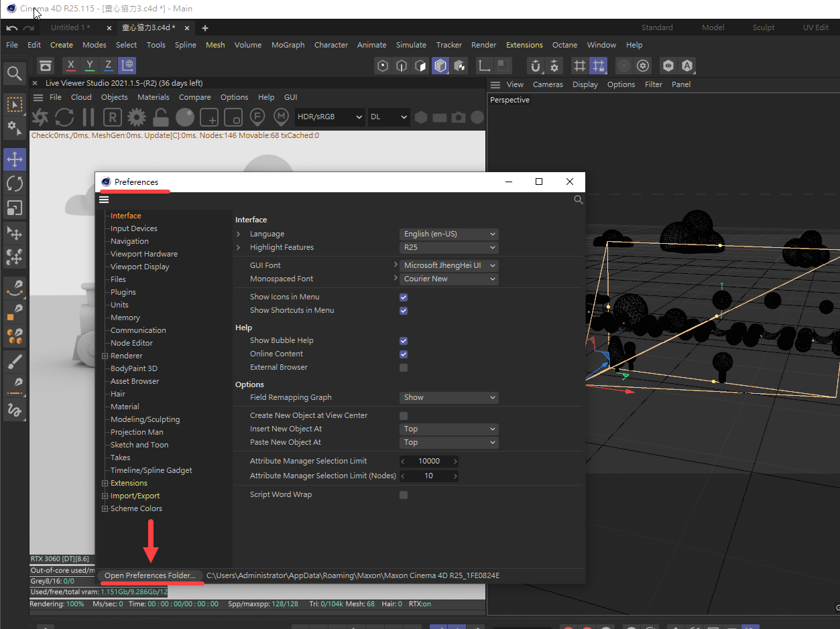Select Asset Browser in preferences list
The height and width of the screenshot is (629, 840).
(x=135, y=381)
